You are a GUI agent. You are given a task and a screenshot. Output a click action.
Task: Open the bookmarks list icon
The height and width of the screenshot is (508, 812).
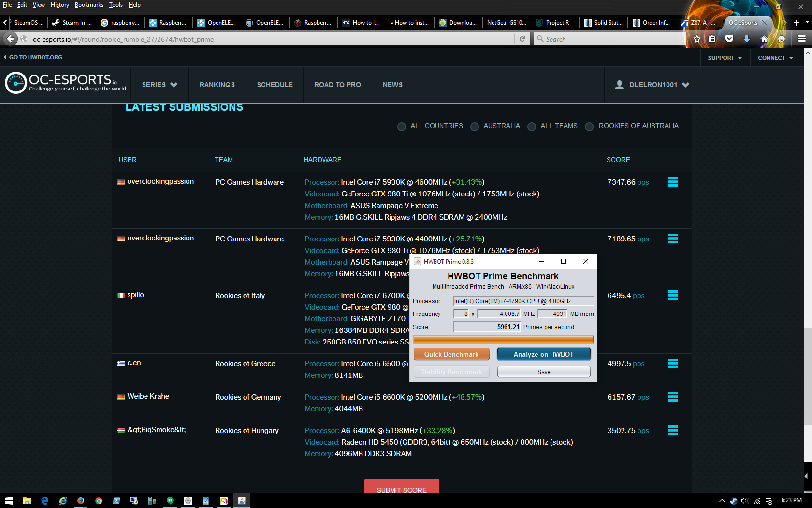click(712, 39)
